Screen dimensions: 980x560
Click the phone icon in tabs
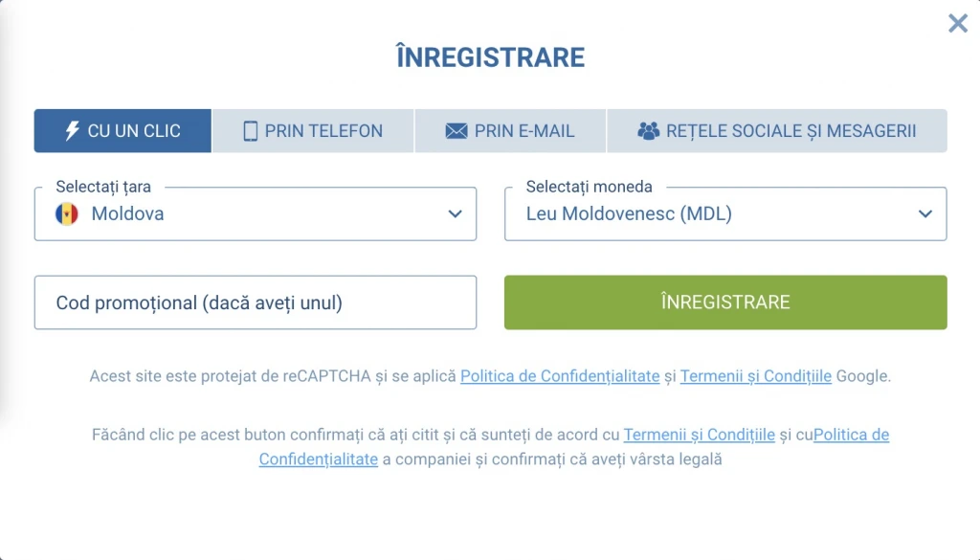tap(251, 131)
